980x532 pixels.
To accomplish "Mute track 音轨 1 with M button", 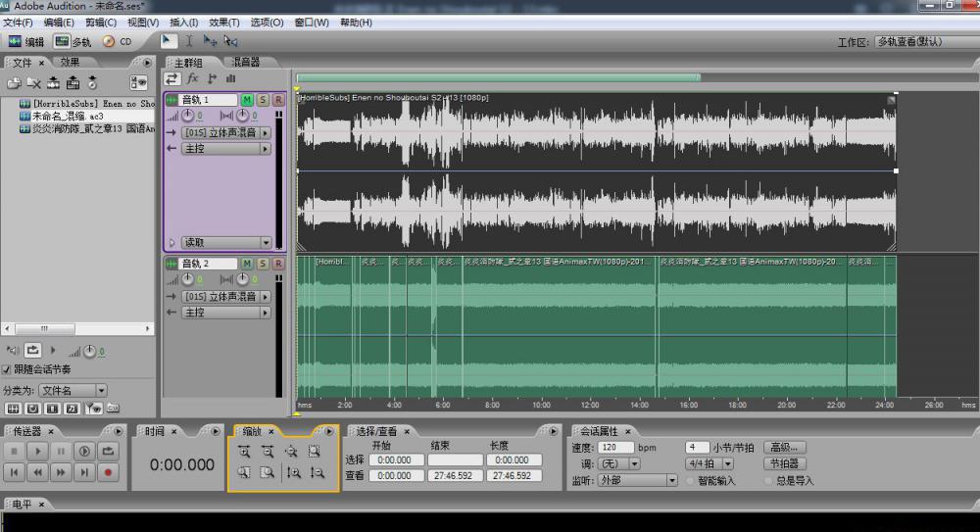I will (247, 100).
